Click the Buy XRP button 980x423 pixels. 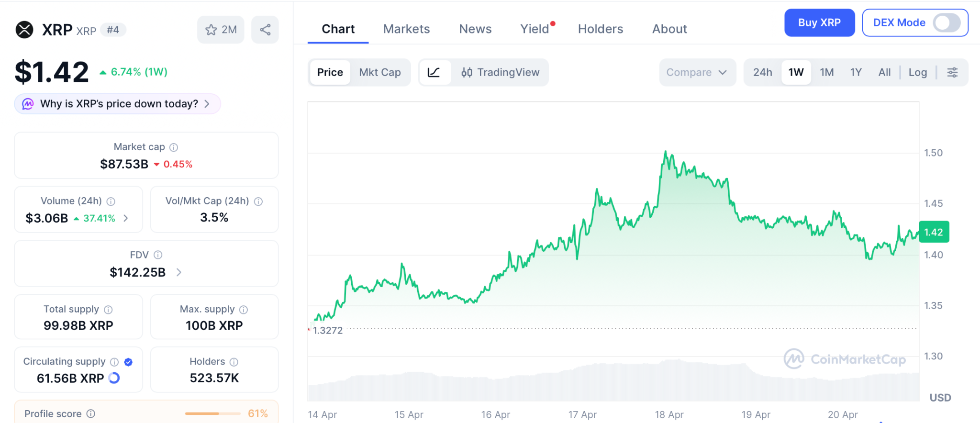pyautogui.click(x=819, y=22)
